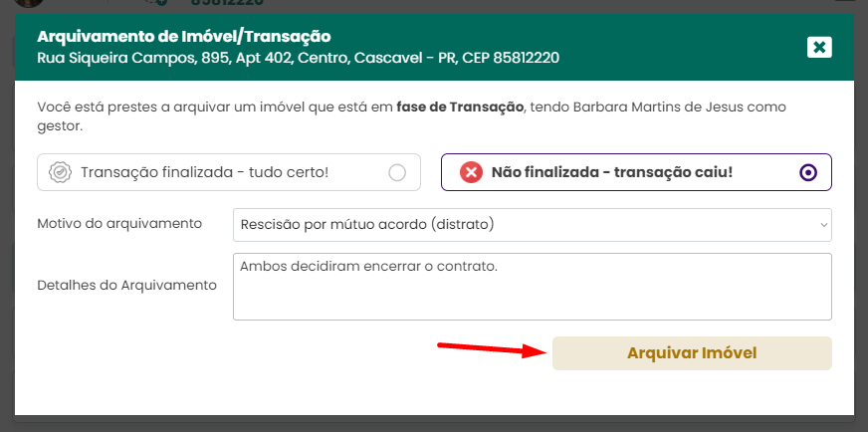Focus the Detalhes do Arquivamento text area
Screen dimensions: 868x432
pos(532,287)
